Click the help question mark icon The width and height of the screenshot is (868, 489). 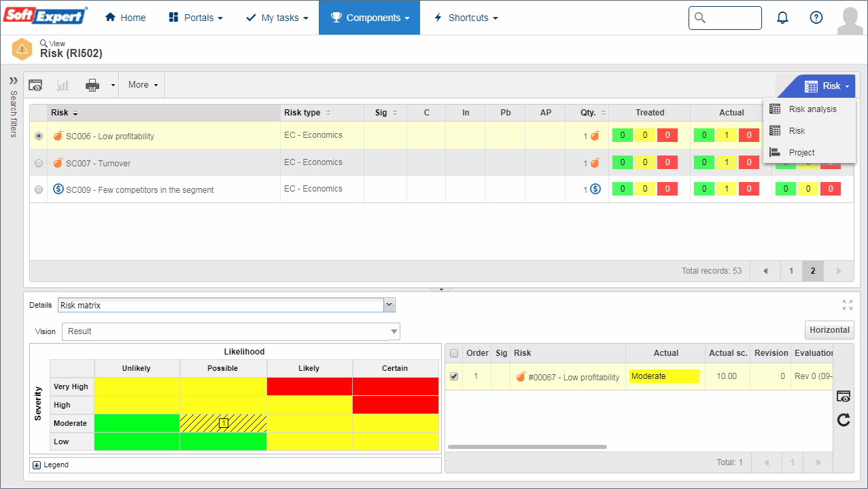coord(816,18)
